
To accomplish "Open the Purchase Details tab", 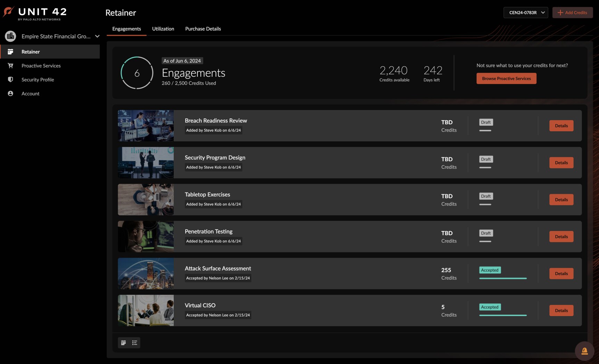I will pos(203,29).
